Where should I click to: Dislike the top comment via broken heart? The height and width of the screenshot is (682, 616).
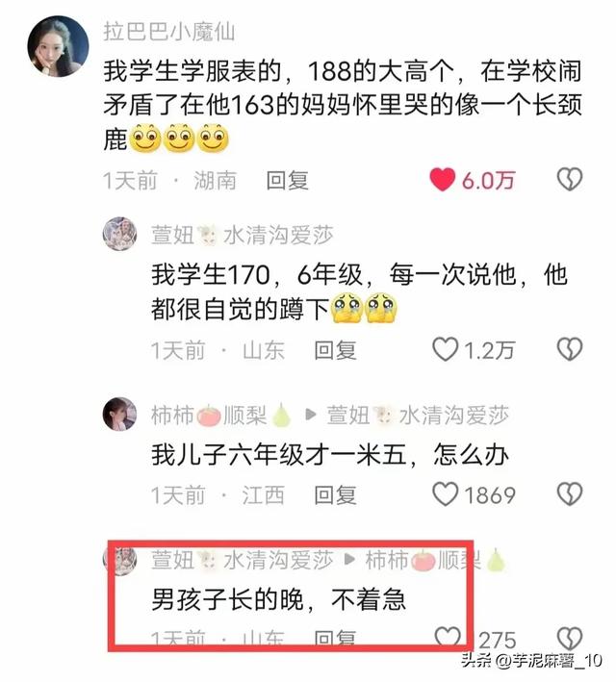[570, 180]
